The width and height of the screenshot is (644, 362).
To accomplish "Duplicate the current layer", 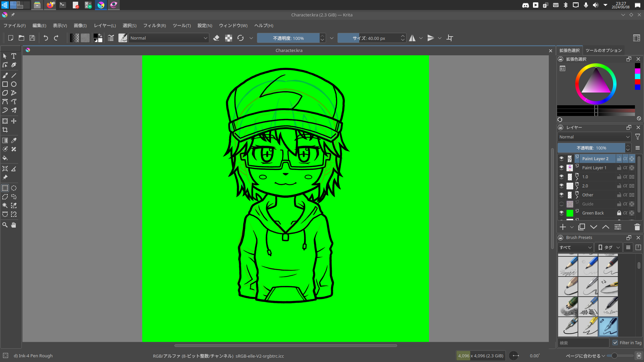I will point(582,227).
